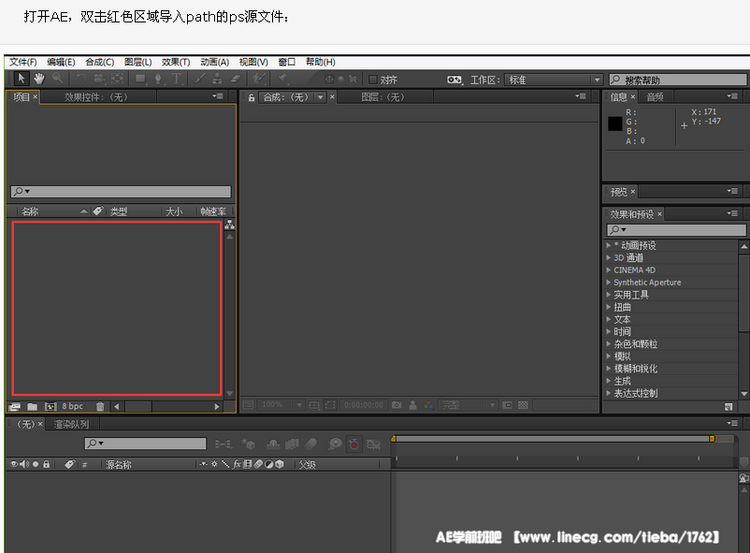Screen dimensions: 750x553
Task: Switch to the 效果控件 tab
Action: [x=96, y=97]
